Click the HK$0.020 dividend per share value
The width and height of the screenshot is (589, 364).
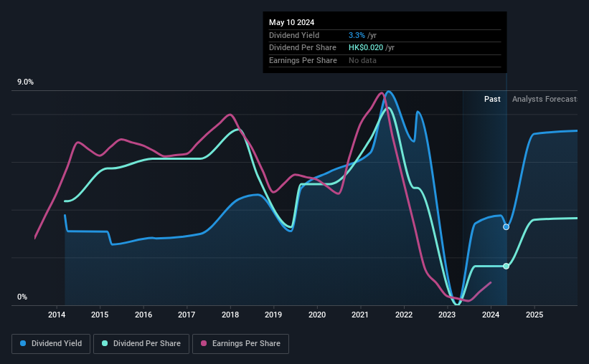[366, 48]
